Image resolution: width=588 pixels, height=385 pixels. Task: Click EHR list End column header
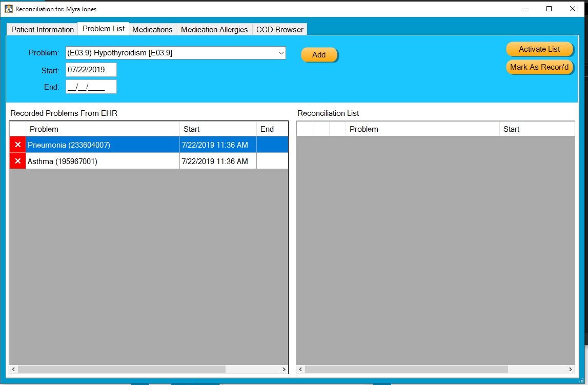coord(272,129)
